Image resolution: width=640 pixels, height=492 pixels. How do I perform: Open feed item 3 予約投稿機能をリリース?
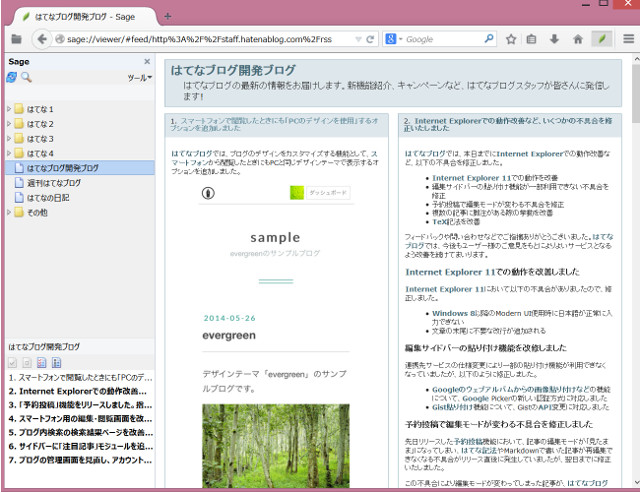80,405
